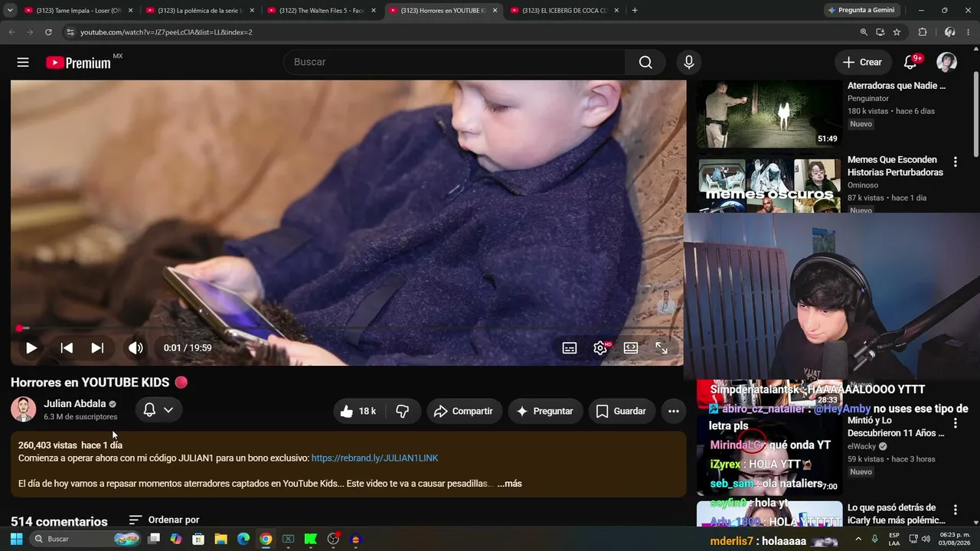
Task: Reload the page
Action: pos(48,32)
